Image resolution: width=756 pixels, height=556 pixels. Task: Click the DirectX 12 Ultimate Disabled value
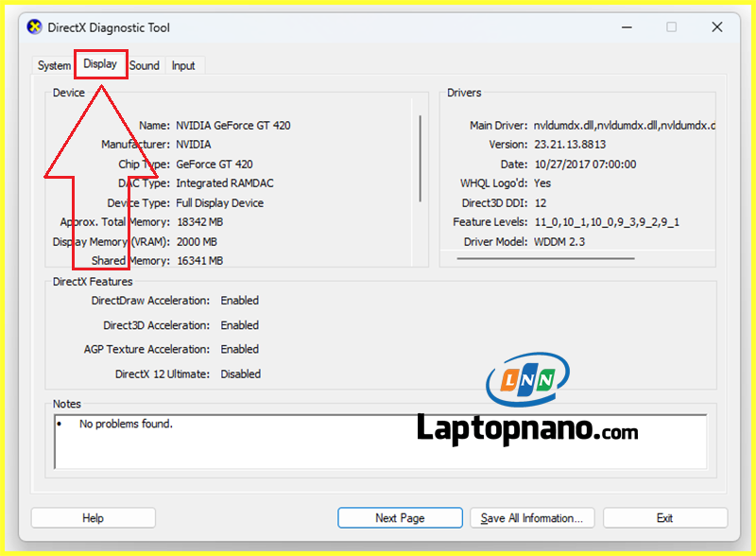click(x=240, y=374)
